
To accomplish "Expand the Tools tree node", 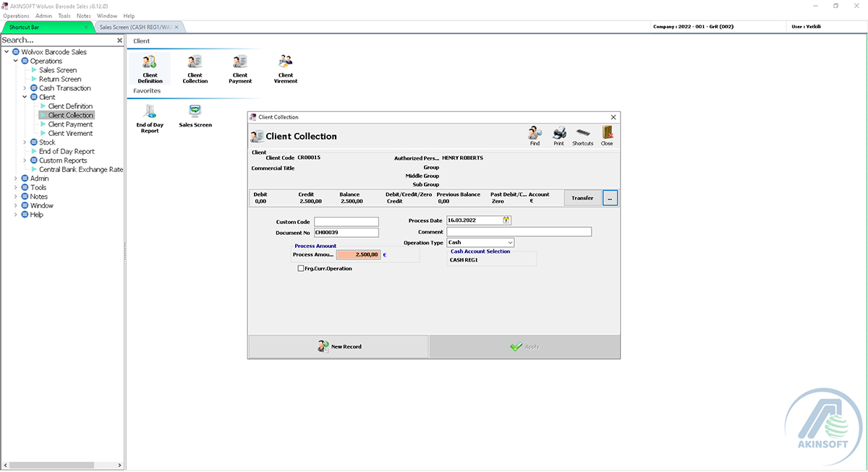I will [16, 187].
